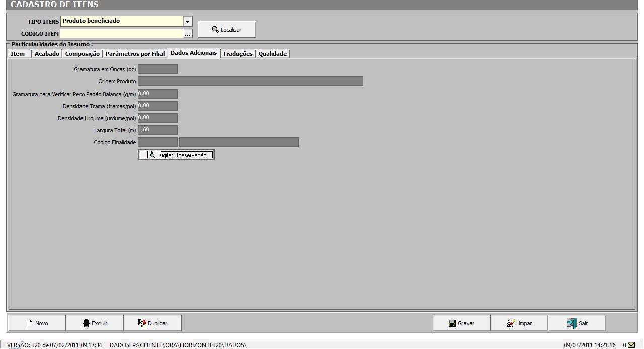644x349 pixels.
Task: Switch to the Qualidade tab
Action: click(272, 54)
